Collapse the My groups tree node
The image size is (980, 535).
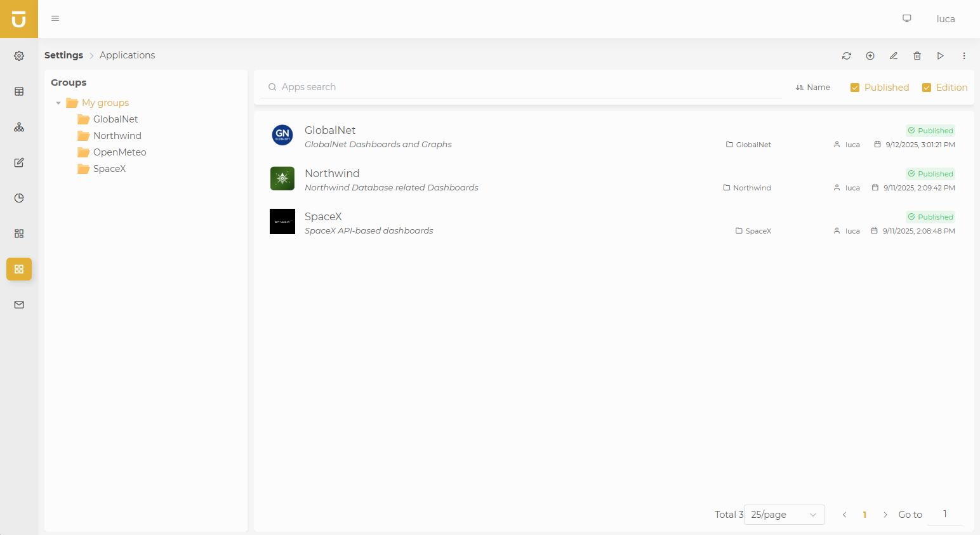[58, 103]
